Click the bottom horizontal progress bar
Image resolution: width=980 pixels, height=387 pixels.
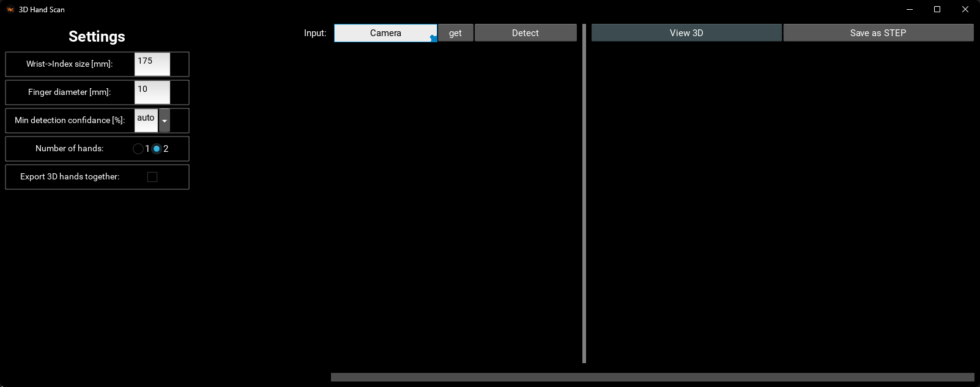(652, 377)
